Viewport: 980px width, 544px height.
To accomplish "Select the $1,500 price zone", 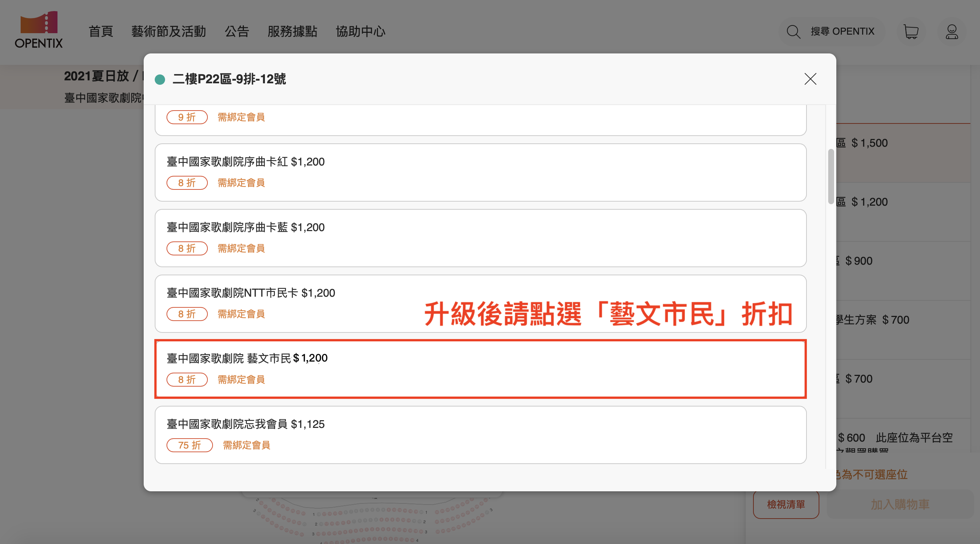I will pos(903,153).
